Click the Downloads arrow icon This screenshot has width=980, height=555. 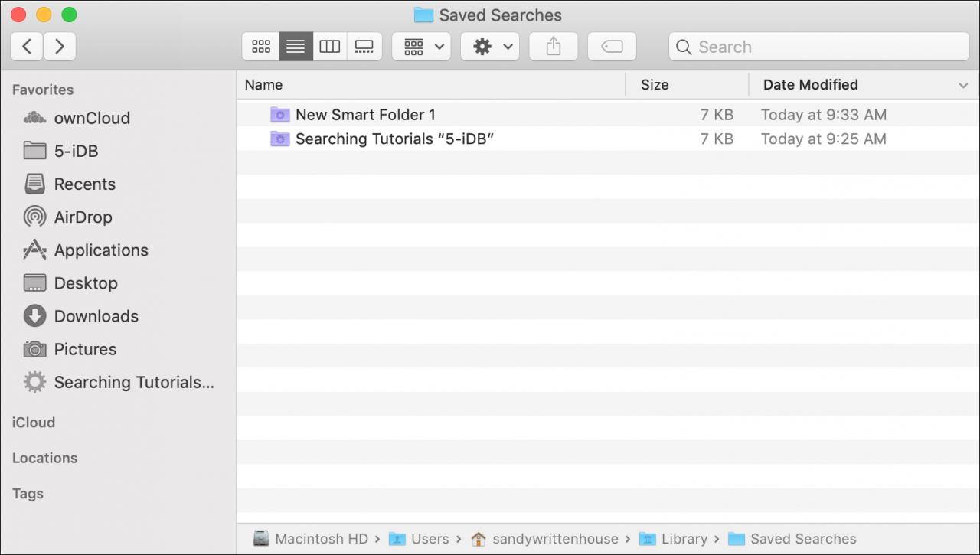tap(34, 315)
